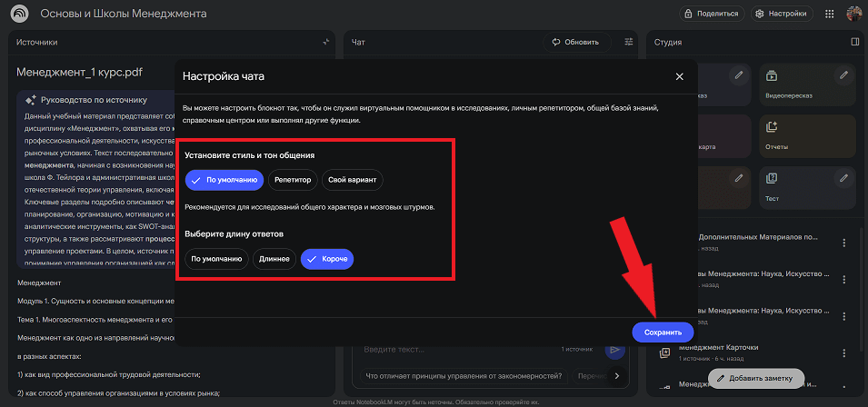Click Добавить заметку button
This screenshot has width=868, height=407.
tap(756, 378)
